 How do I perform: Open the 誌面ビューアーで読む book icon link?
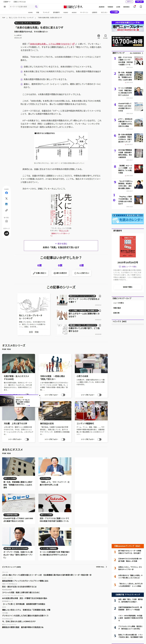[128, 267]
